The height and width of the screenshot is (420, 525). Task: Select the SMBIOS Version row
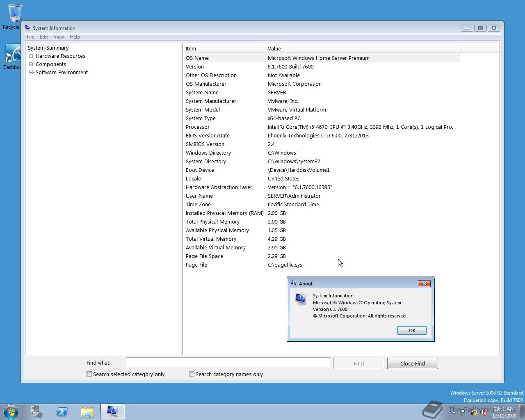pyautogui.click(x=322, y=144)
